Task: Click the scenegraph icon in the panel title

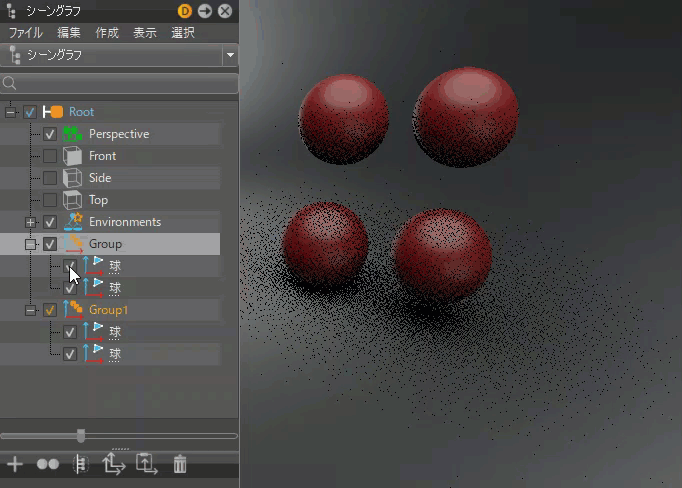Action: click(x=12, y=11)
